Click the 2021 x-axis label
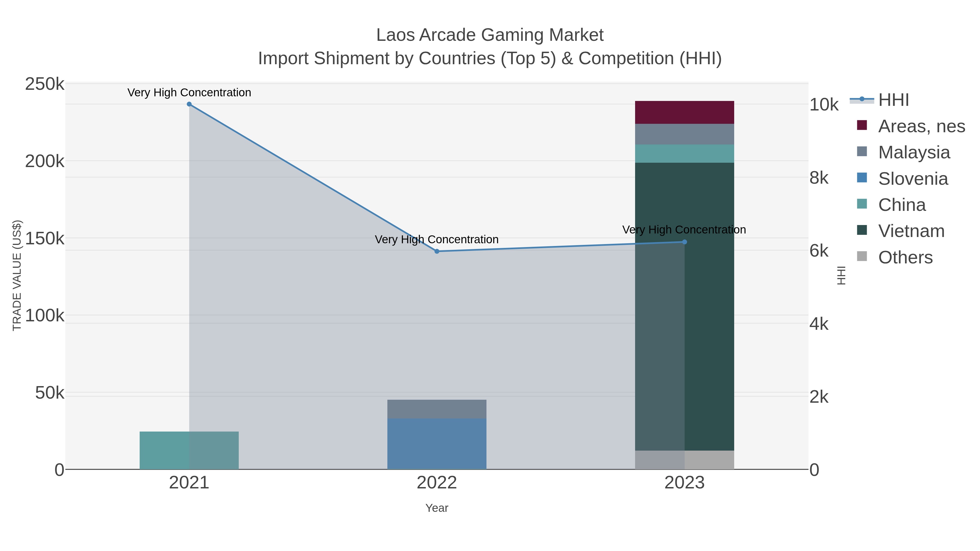Screen dimensions: 980x551 (x=189, y=483)
